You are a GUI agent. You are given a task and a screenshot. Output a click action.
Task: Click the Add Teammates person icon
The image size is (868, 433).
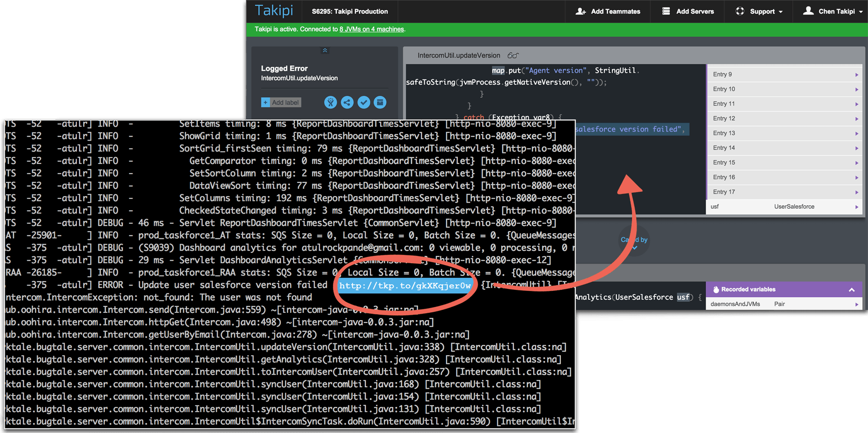coord(580,11)
